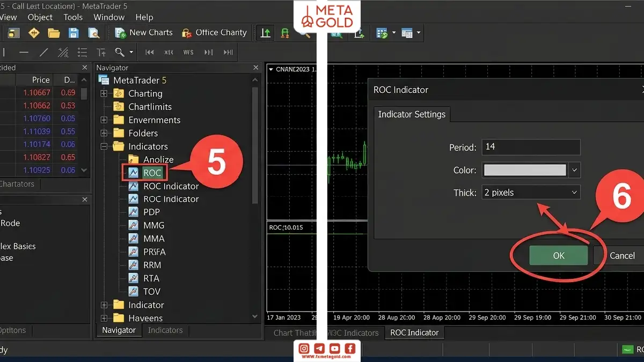The image size is (644, 362).
Task: Jump to chart end skip-forward icon
Action: (228, 53)
